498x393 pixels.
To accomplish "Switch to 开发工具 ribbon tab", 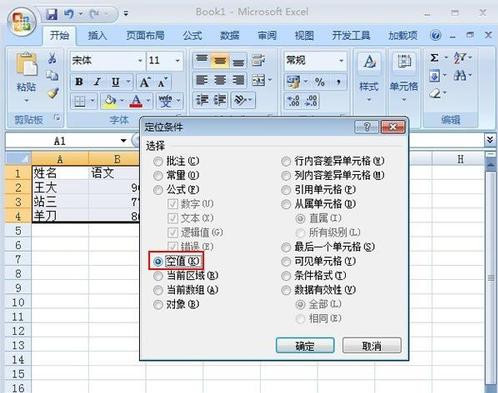I will coord(351,35).
